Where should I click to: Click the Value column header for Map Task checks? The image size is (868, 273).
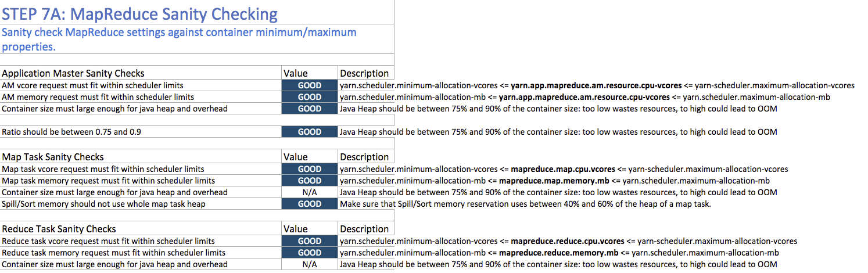tap(295, 157)
